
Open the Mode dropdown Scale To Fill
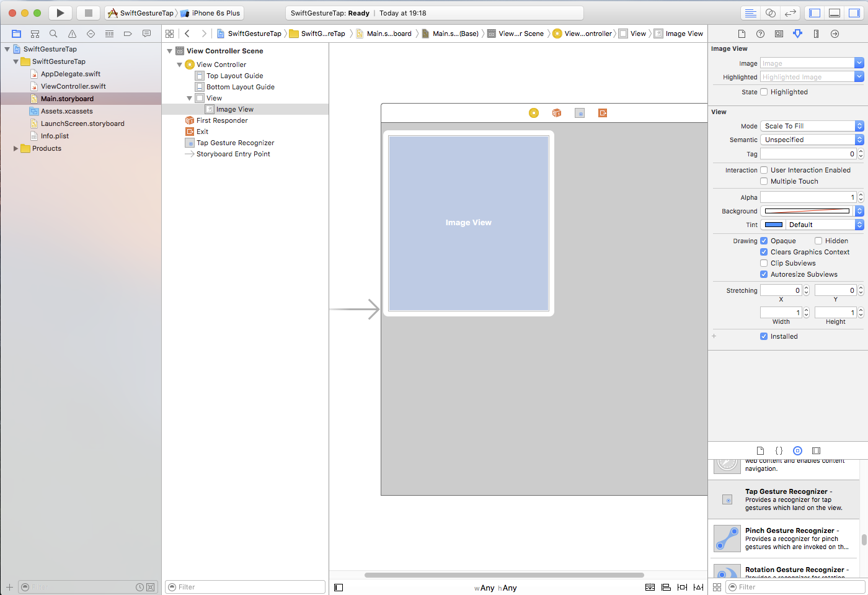(811, 126)
